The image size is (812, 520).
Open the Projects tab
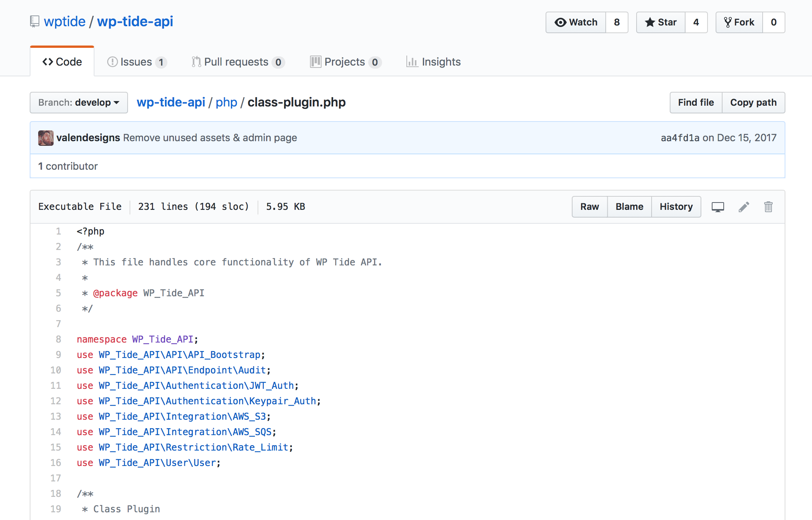click(345, 62)
